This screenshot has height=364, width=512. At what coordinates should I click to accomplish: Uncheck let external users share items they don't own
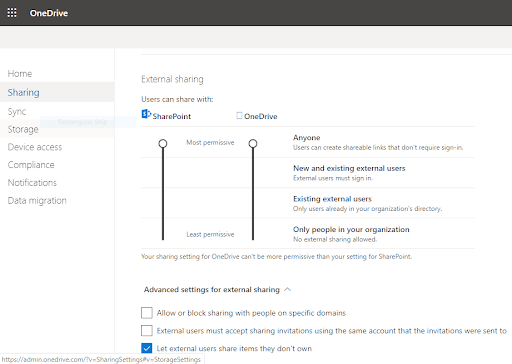[147, 348]
